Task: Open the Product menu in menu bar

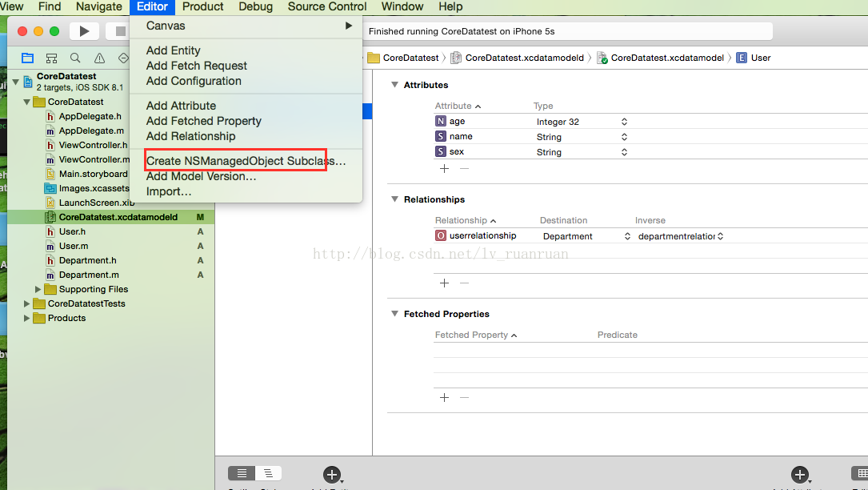Action: tap(202, 6)
